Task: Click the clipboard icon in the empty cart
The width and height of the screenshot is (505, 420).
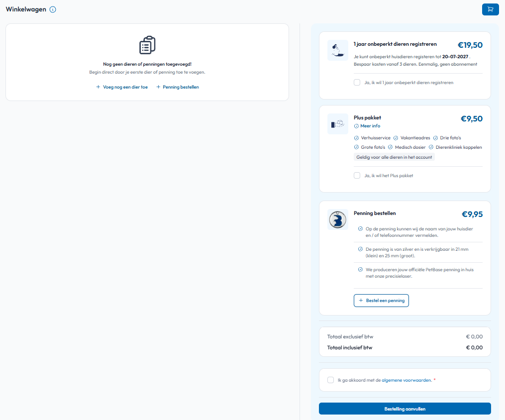Action: (147, 45)
